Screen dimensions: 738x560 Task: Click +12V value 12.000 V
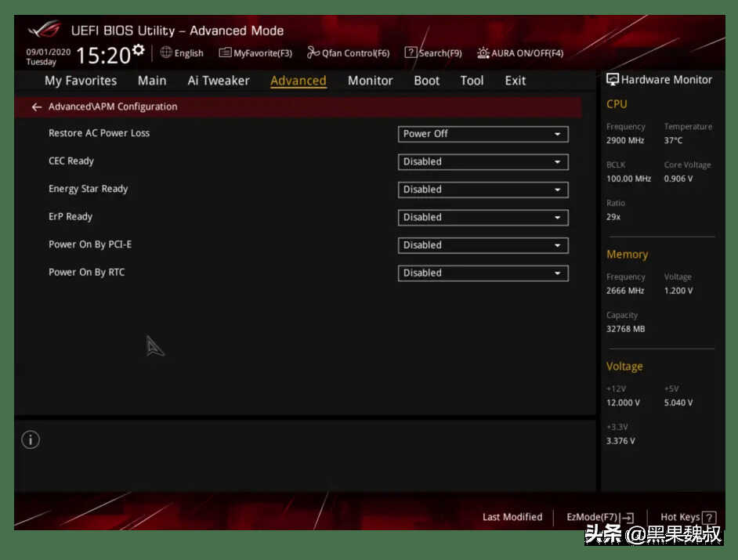click(x=623, y=403)
